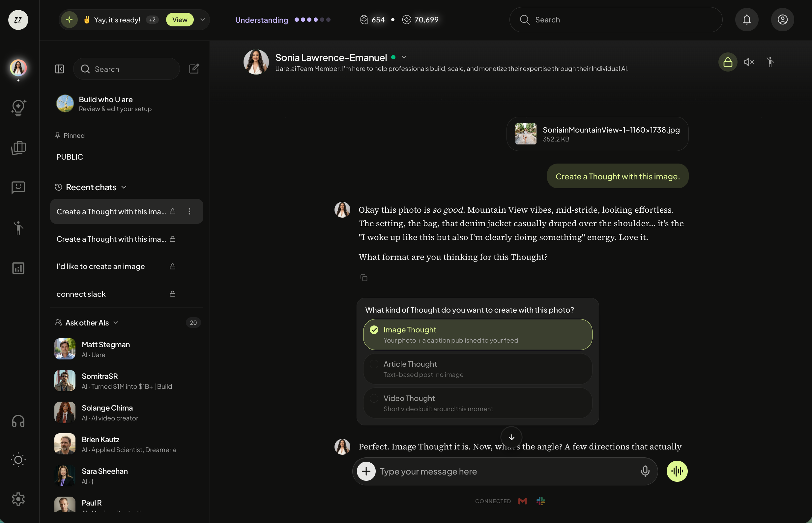This screenshot has width=812, height=523.
Task: Add attachment with the plus button
Action: [366, 471]
